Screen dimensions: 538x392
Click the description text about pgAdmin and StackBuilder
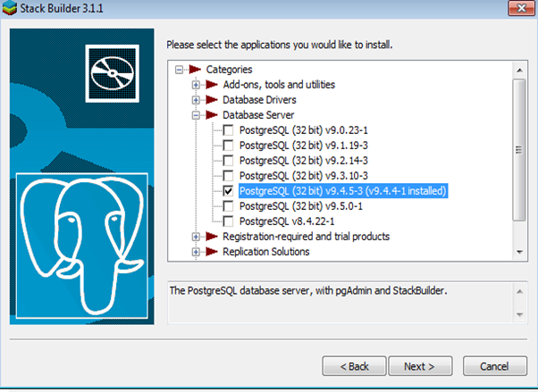pos(308,291)
